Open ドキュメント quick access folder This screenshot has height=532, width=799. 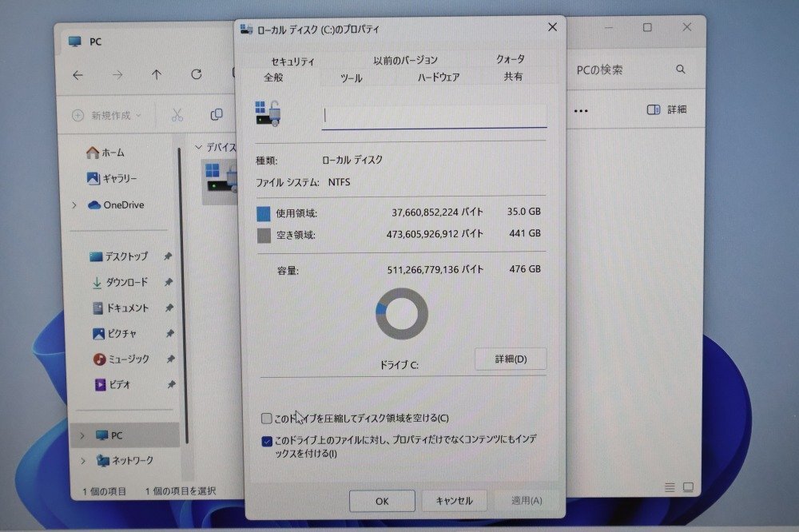121,308
